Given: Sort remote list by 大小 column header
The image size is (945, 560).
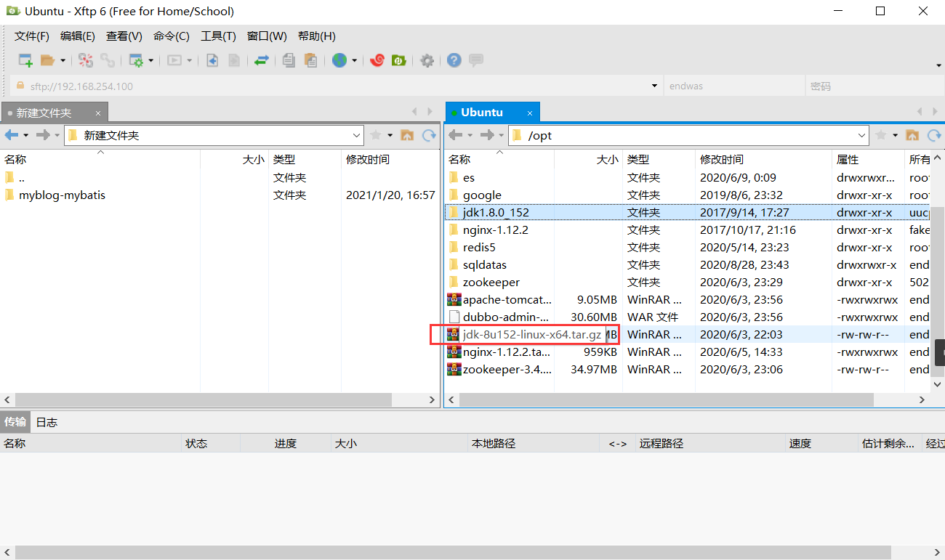Looking at the screenshot, I should click(588, 159).
